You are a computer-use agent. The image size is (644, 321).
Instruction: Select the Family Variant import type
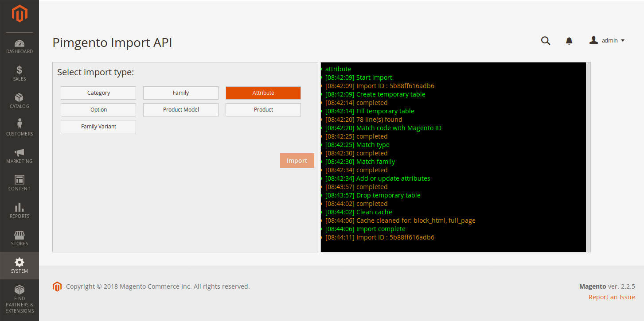coord(98,127)
